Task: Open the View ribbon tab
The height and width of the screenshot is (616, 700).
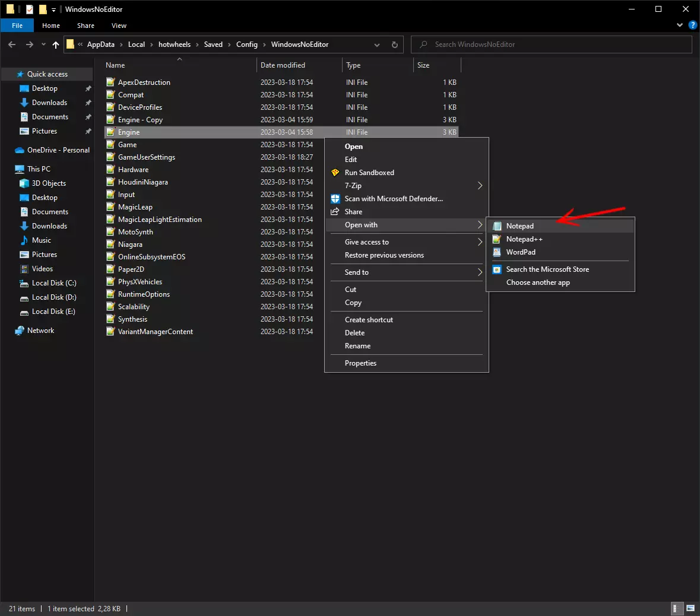Action: click(119, 26)
